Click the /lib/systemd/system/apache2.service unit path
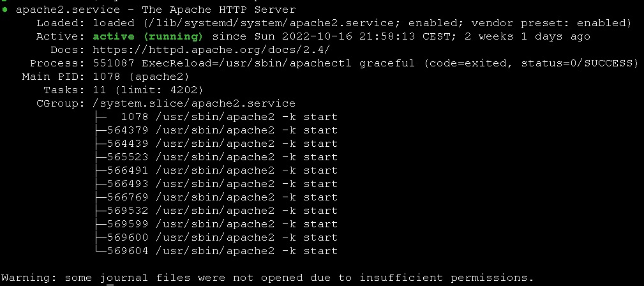 tap(274, 23)
